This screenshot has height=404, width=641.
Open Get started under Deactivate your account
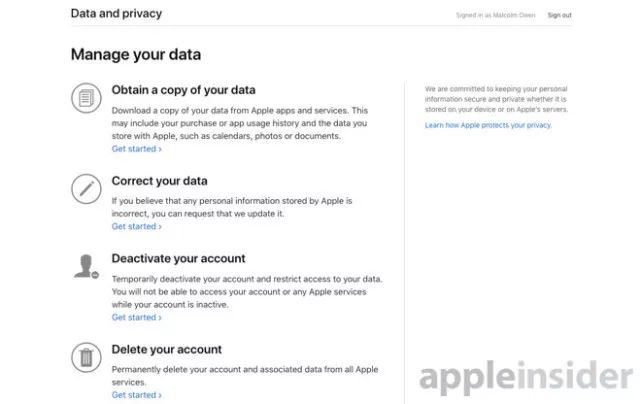(x=136, y=318)
